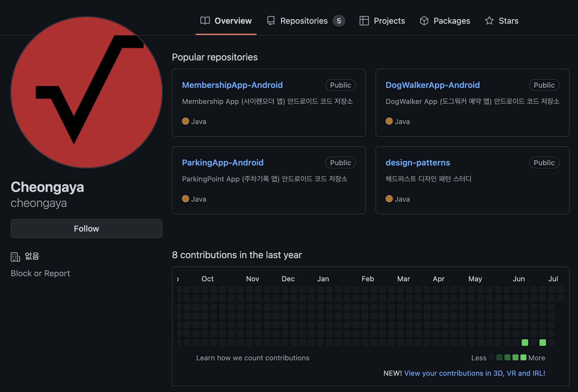Click the Stars star icon
This screenshot has width=578, height=392.
[x=489, y=21]
